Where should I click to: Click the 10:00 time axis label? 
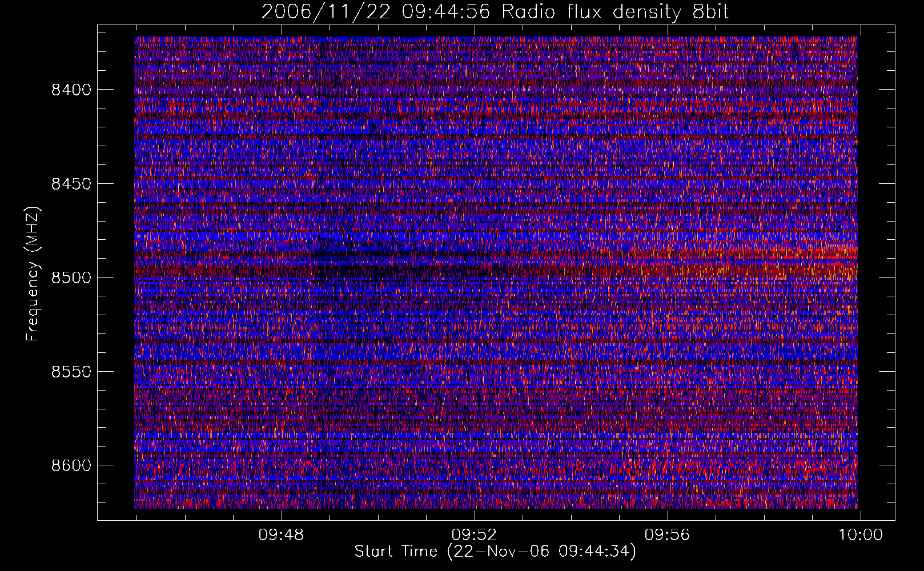(x=861, y=535)
